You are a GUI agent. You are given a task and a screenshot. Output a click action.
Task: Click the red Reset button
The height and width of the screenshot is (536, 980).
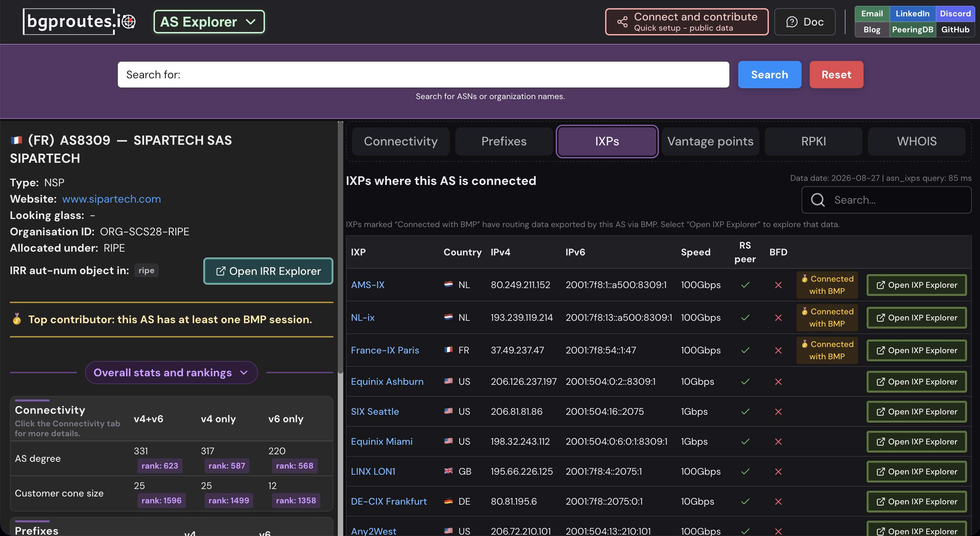836,75
